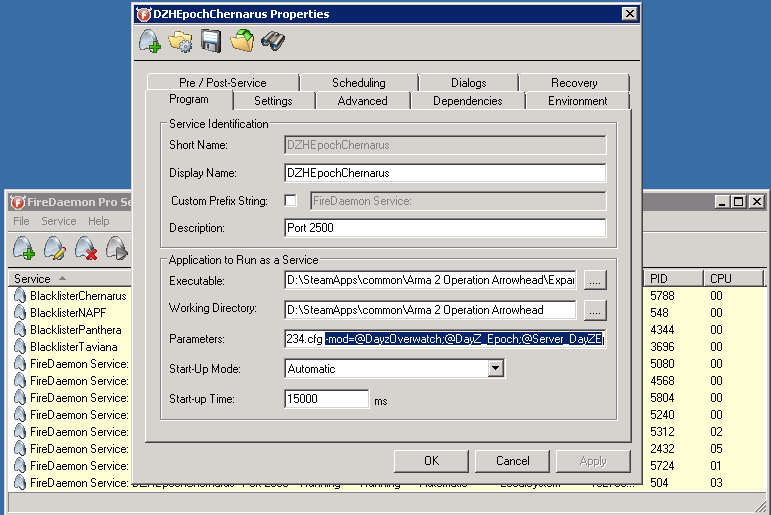The image size is (771, 515).
Task: Click the FireDaemon Pro window title icon
Action: coord(18,202)
